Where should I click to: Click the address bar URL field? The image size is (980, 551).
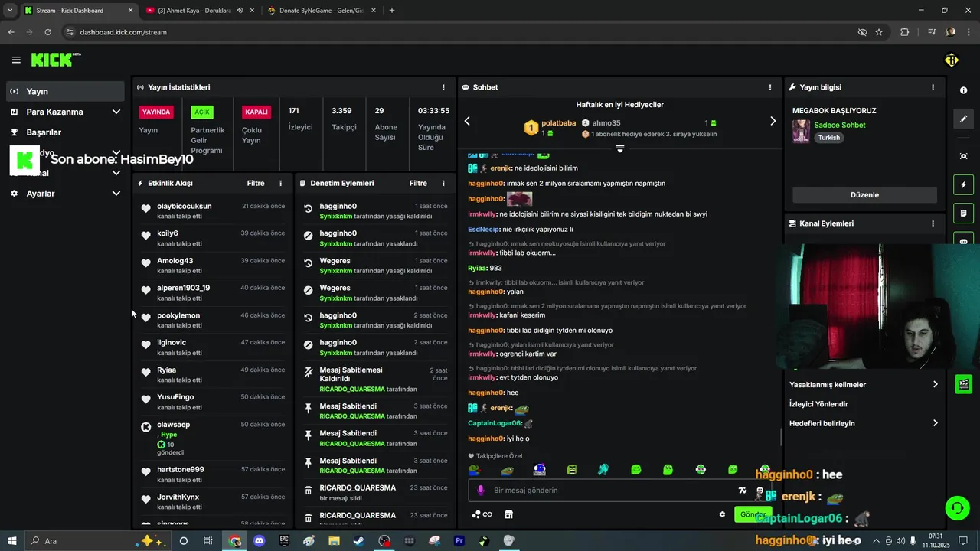pyautogui.click(x=459, y=32)
